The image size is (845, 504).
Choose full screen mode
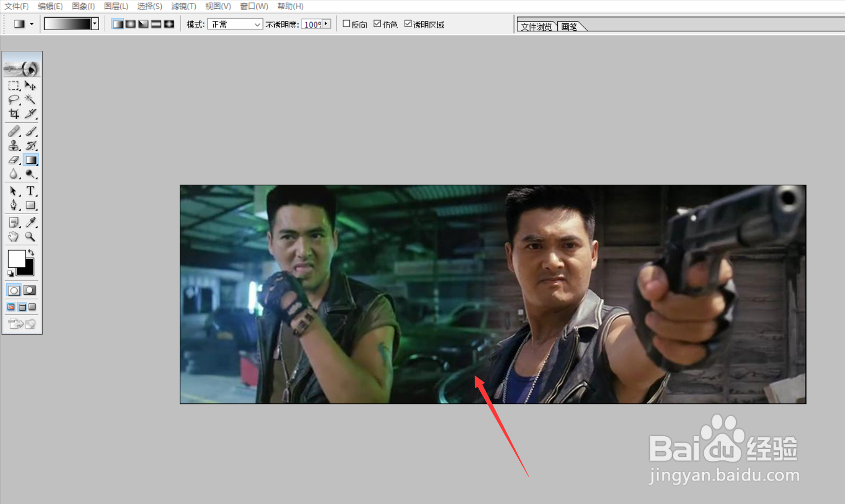click(32, 307)
